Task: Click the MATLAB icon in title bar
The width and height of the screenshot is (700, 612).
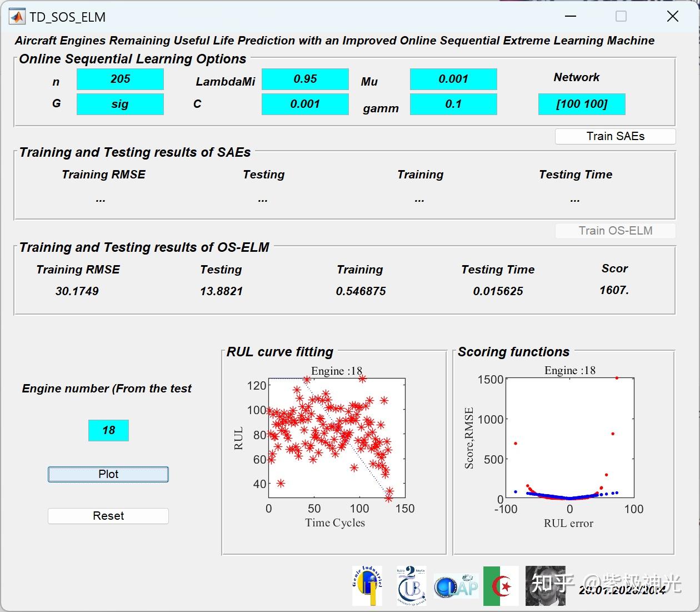Action: coord(17,17)
